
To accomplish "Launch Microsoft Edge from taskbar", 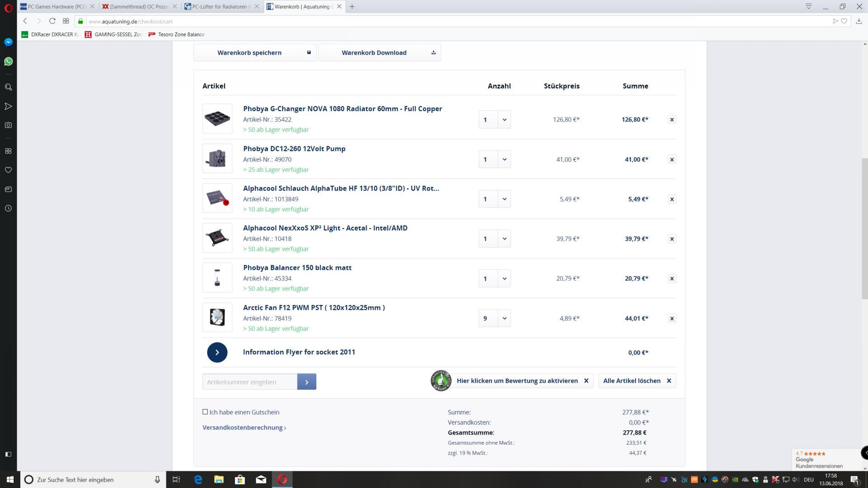I will point(198,479).
